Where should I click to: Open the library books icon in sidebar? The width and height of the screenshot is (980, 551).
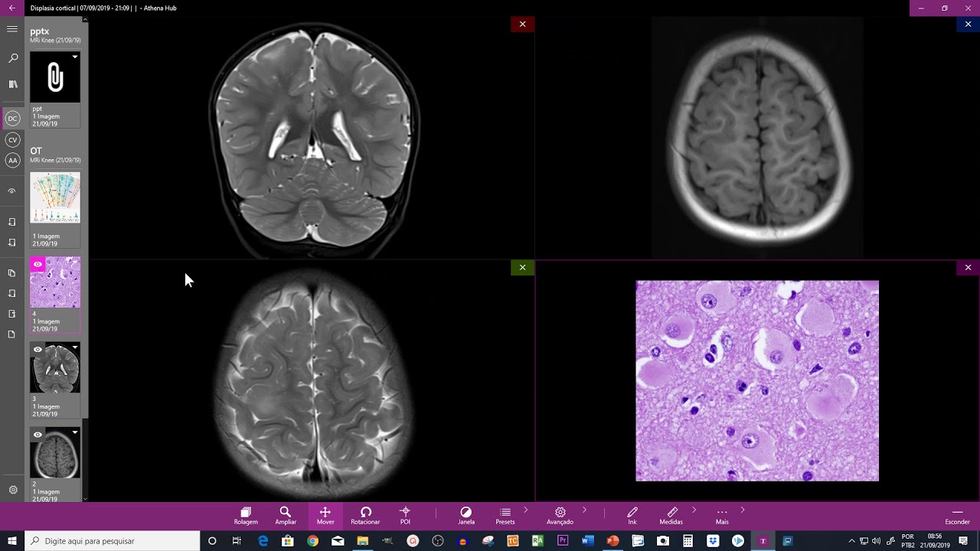12,84
